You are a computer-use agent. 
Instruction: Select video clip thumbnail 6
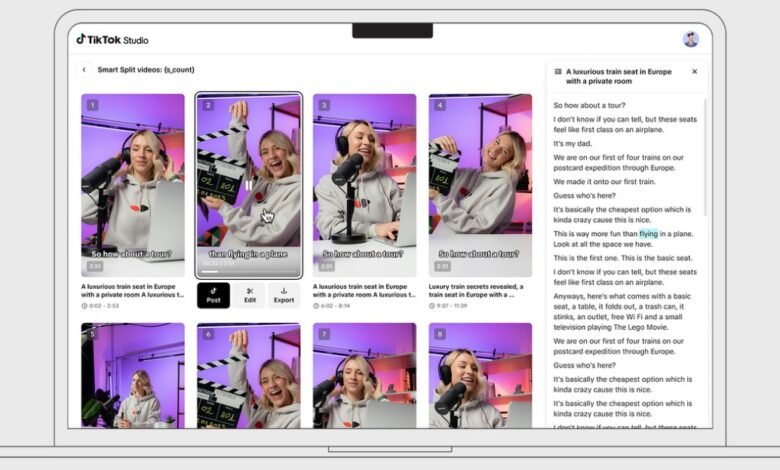[x=249, y=376]
